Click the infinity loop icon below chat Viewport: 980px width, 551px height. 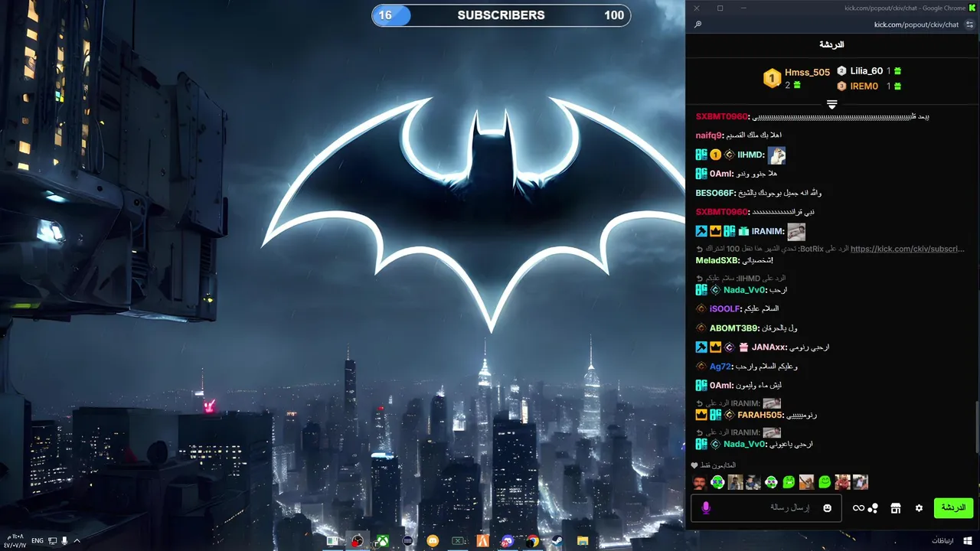coord(858,508)
